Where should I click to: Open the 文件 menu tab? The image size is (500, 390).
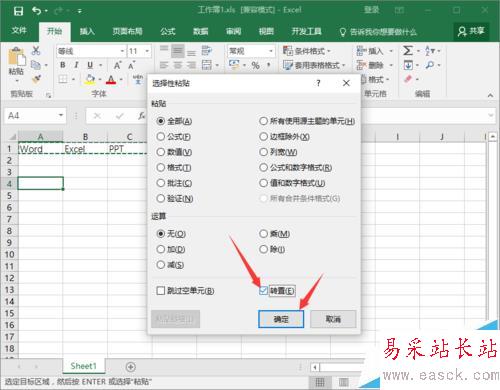(19, 31)
